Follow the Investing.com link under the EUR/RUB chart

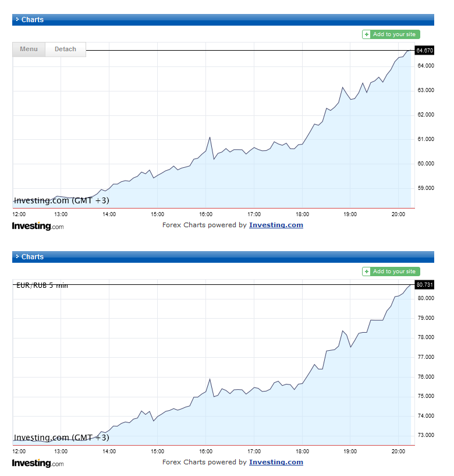pos(276,462)
